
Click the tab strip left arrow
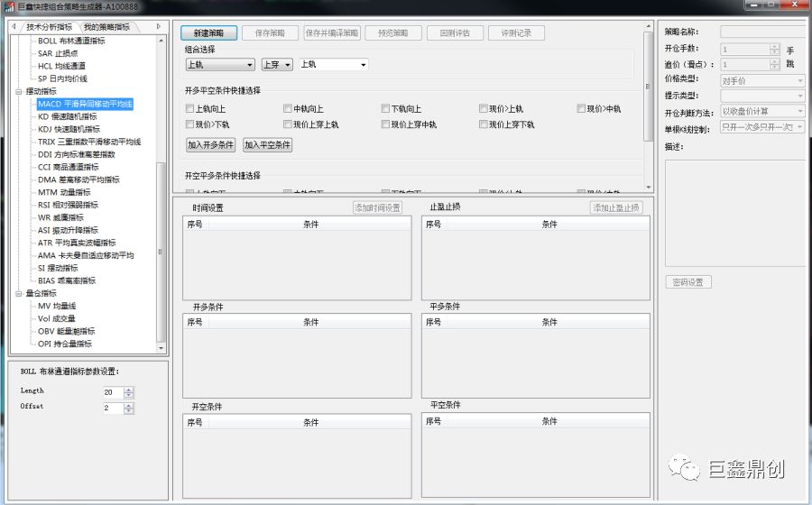click(x=14, y=26)
